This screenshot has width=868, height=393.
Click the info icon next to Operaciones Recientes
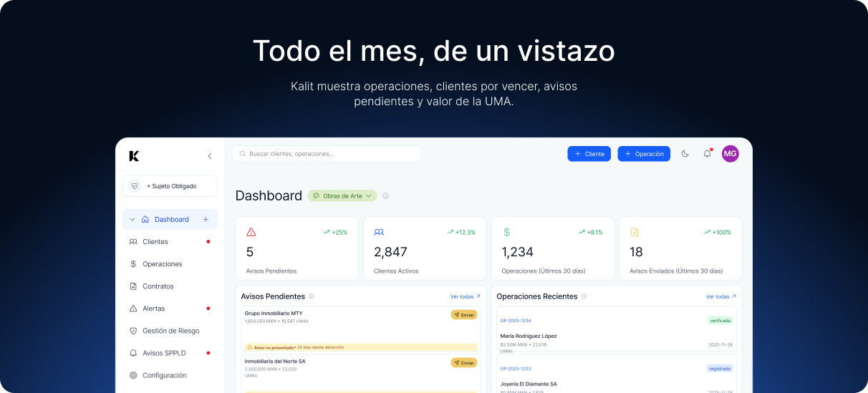(x=584, y=296)
